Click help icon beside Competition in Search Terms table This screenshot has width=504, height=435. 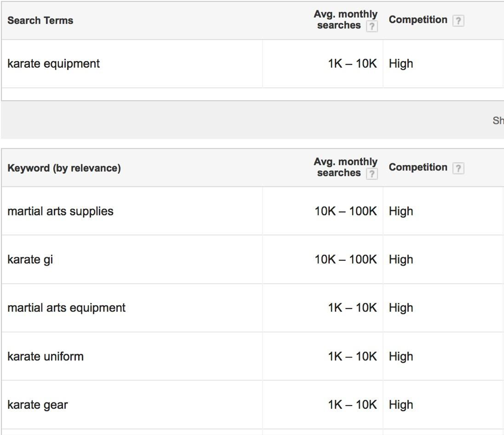tap(458, 21)
